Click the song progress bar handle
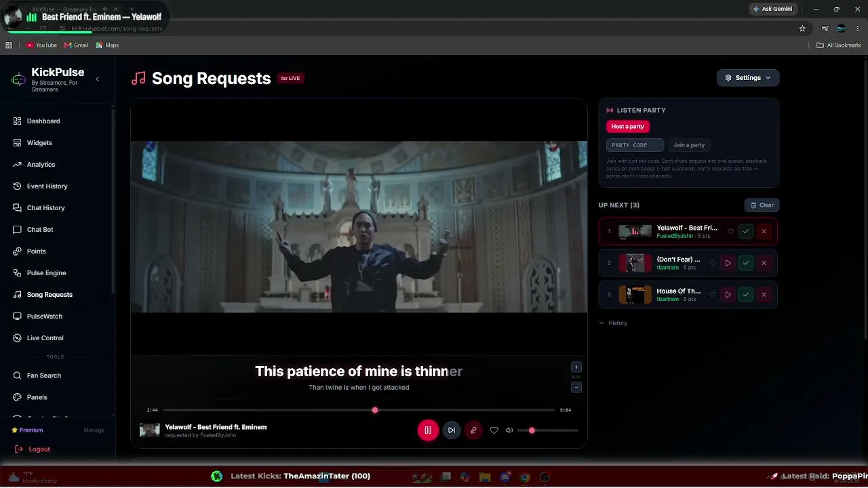Image resolution: width=868 pixels, height=488 pixels. (375, 410)
